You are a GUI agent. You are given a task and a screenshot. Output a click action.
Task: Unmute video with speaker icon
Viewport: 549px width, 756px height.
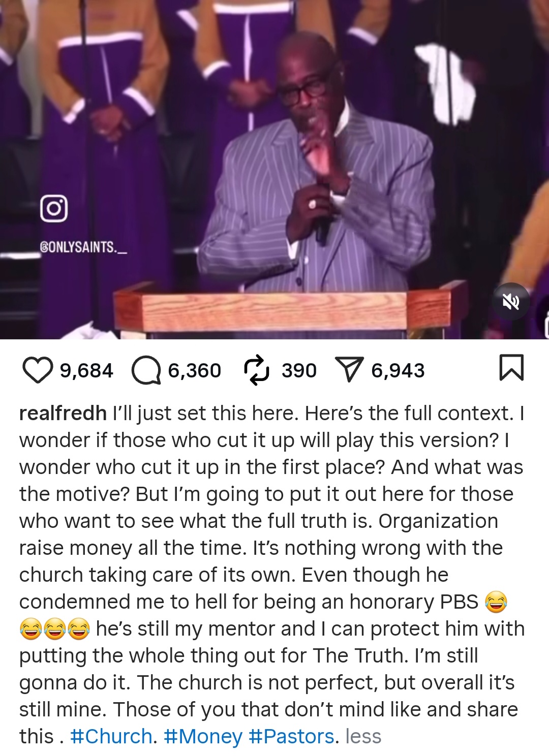point(510,302)
